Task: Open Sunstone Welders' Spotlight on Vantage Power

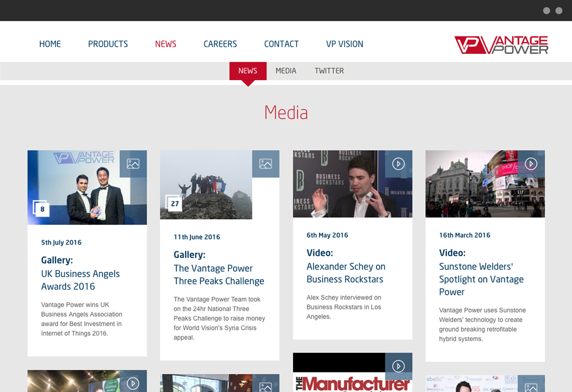Action: point(481,279)
